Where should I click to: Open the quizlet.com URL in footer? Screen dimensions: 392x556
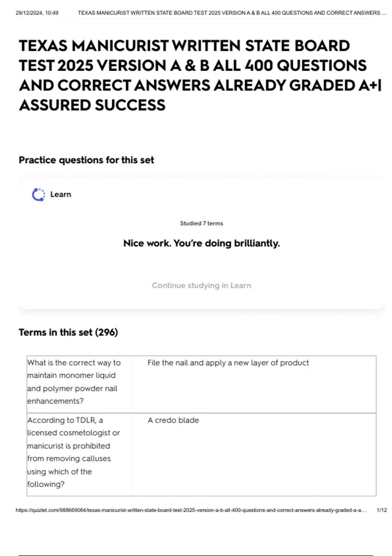tap(191, 510)
